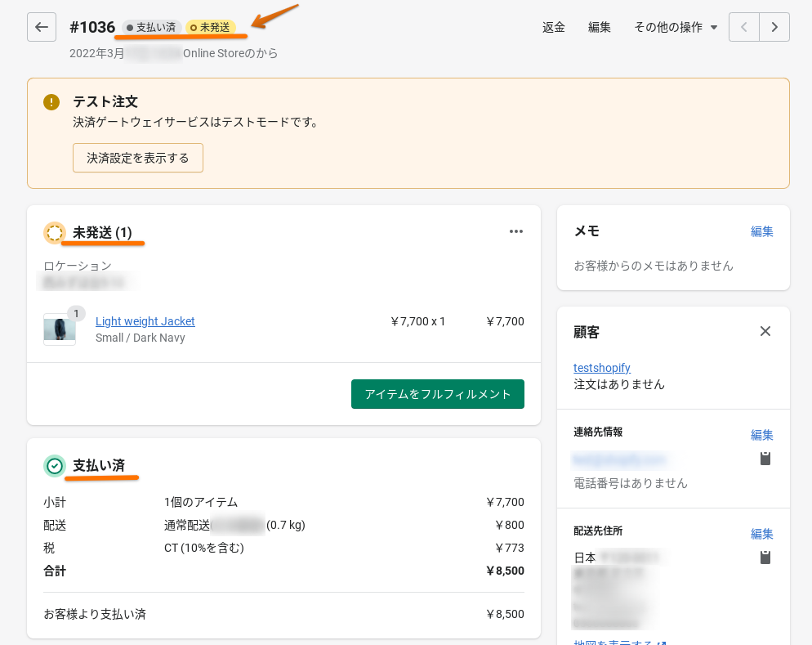Open the testshopify customer link
812x645 pixels.
(x=602, y=368)
